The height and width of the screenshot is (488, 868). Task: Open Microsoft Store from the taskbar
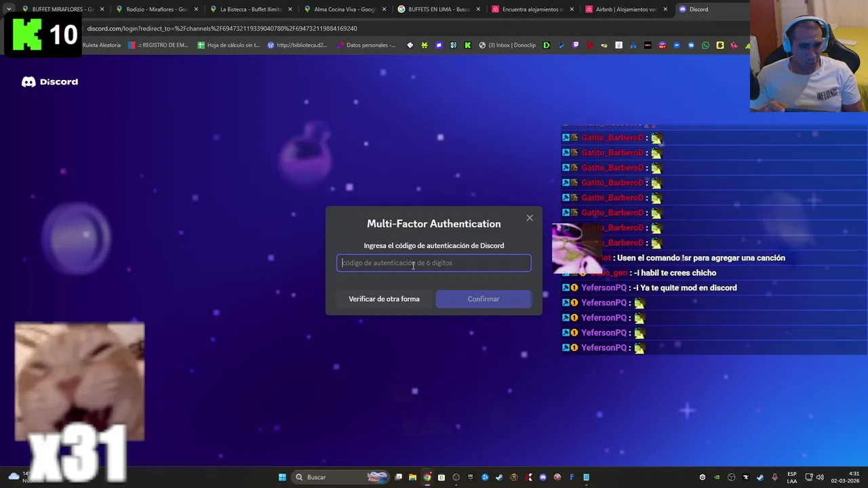pyautogui.click(x=441, y=477)
